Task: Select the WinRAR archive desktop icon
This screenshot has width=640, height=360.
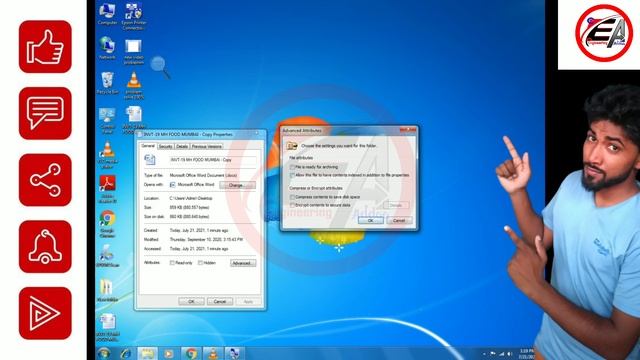Action: click(x=107, y=291)
